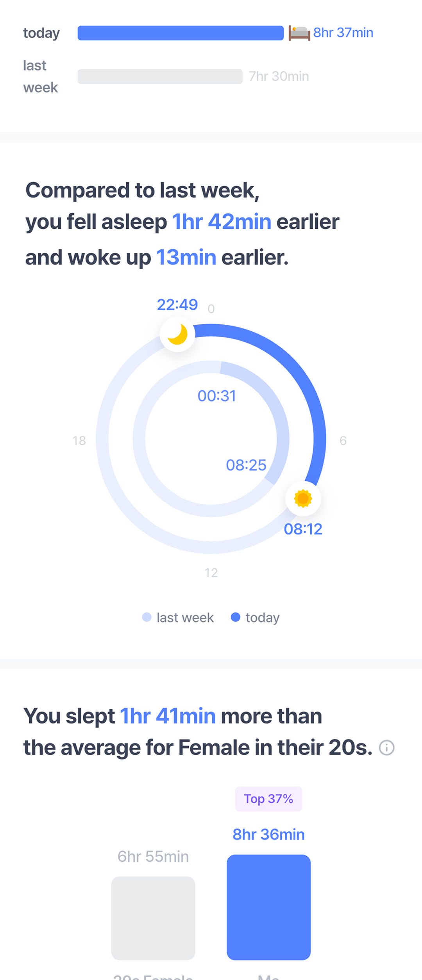Tap the bed icon beside 8hr 37min
Screen dimensions: 422x980
click(x=299, y=33)
